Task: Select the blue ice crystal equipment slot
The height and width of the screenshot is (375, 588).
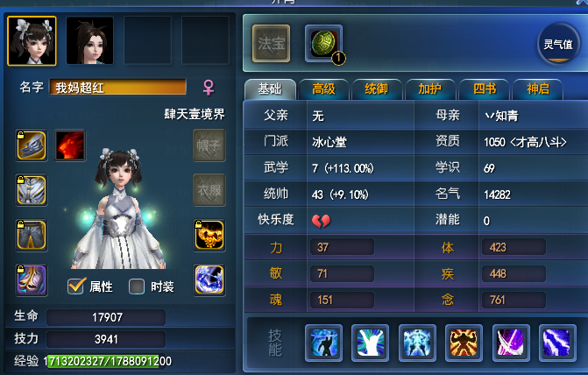Action: pos(209,280)
